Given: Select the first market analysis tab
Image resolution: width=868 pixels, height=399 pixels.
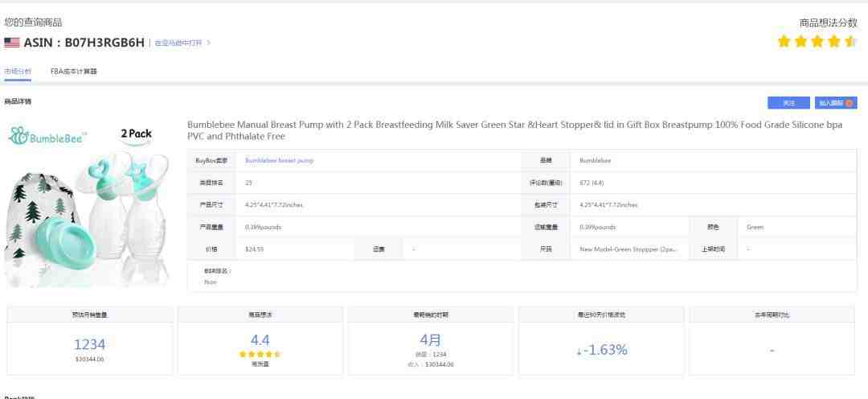Looking at the screenshot, I should (18, 72).
